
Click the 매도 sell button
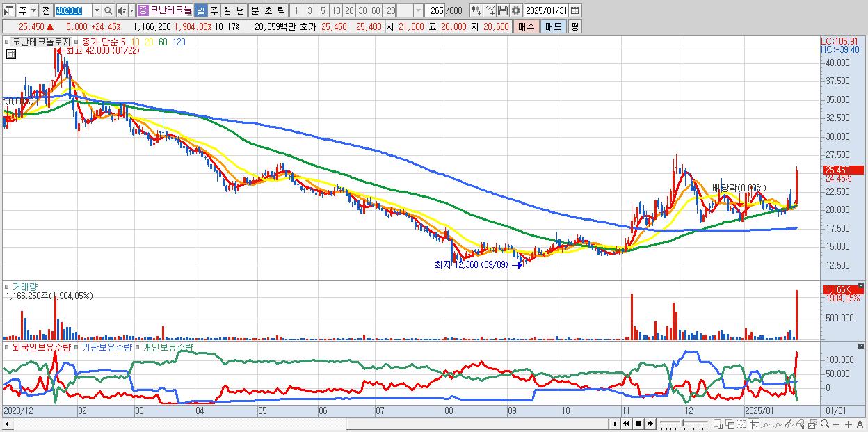click(x=553, y=26)
